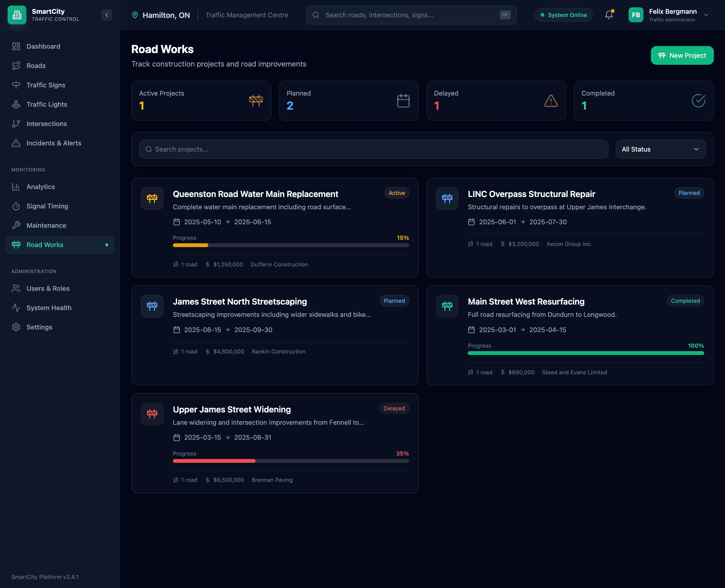Screen dimensions: 725x588
Task: Click the Delayed warning triangle icon
Action: point(551,101)
